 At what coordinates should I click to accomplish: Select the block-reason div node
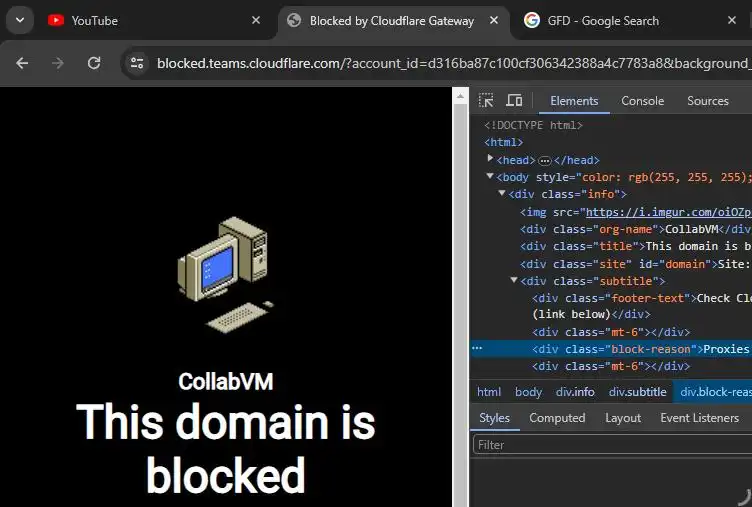point(642,349)
